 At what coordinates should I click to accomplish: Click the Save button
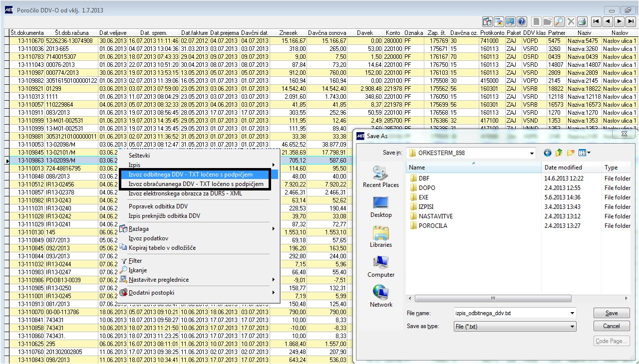(x=611, y=314)
